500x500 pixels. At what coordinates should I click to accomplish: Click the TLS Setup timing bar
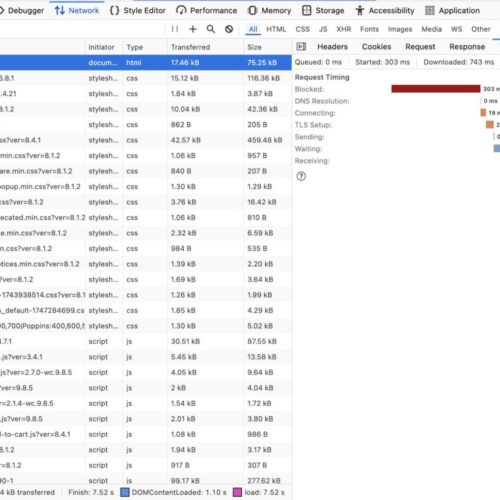point(489,125)
